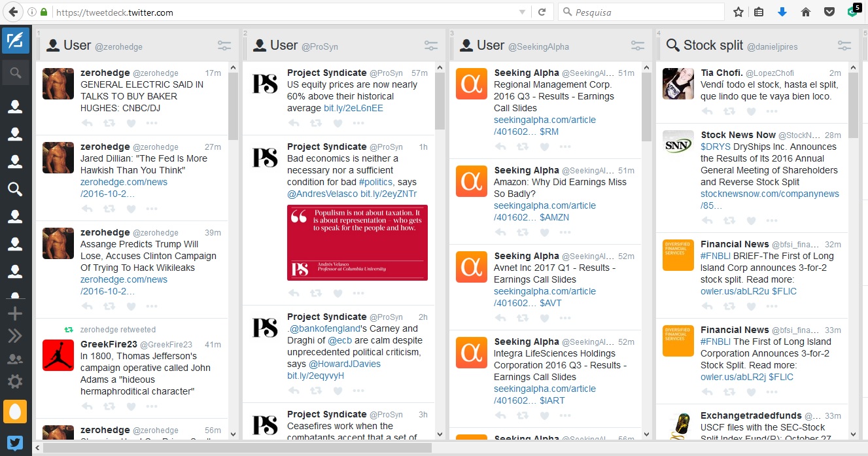Image resolution: width=868 pixels, height=456 pixels.
Task: Open the bookmarks list icon
Action: [759, 12]
